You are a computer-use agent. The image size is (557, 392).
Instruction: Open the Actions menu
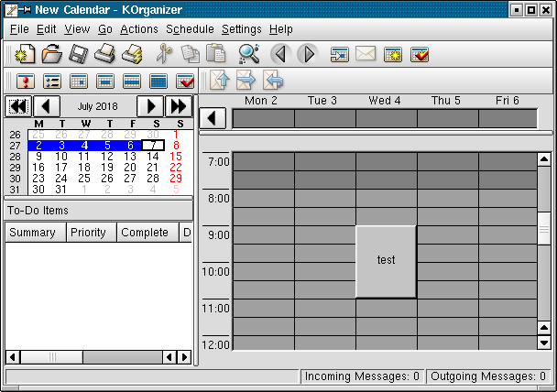click(x=139, y=29)
